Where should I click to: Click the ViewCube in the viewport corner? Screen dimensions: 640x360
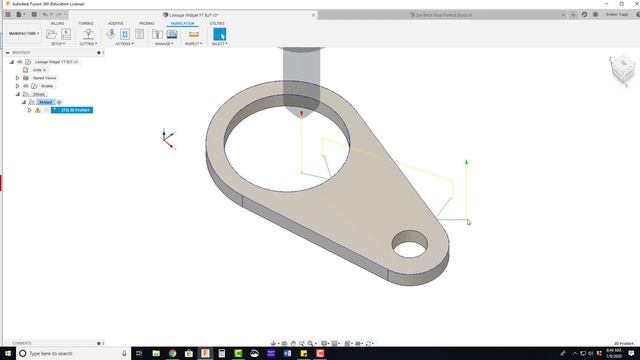pos(623,69)
